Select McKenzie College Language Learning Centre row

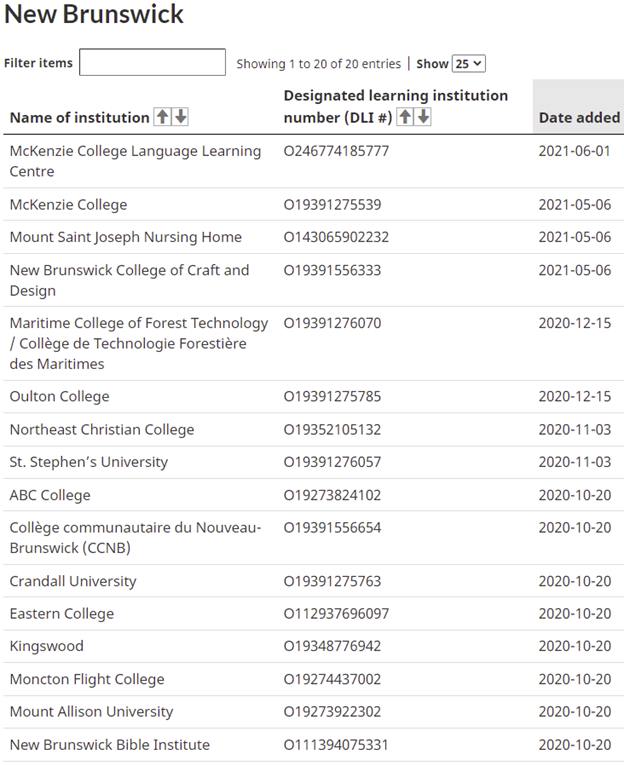coord(135,161)
